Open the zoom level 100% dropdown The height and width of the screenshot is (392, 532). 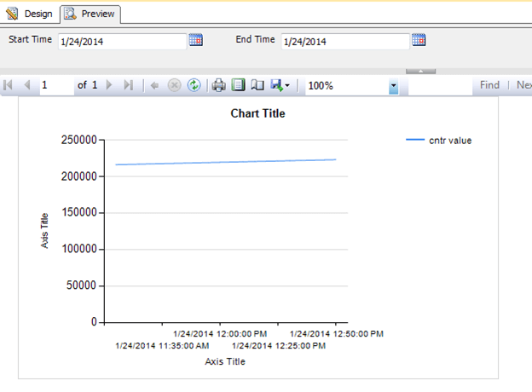pyautogui.click(x=393, y=85)
